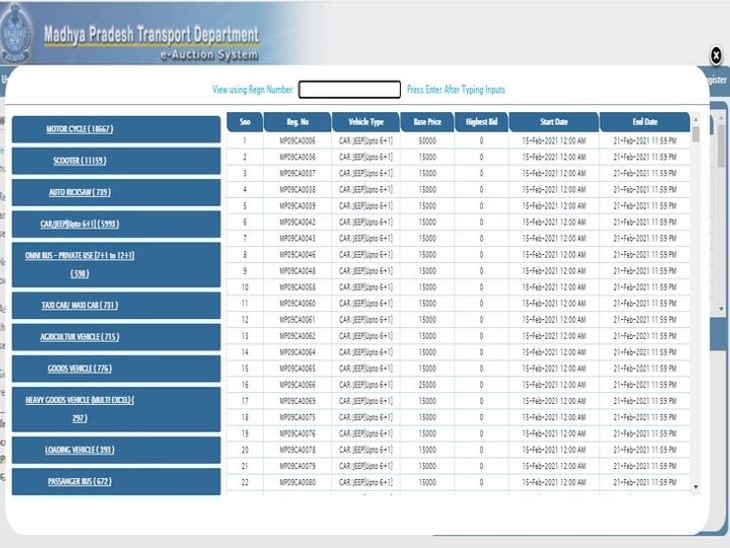Open GOODS VEHICLE (776) category
This screenshot has width=730, height=548.
(x=116, y=368)
